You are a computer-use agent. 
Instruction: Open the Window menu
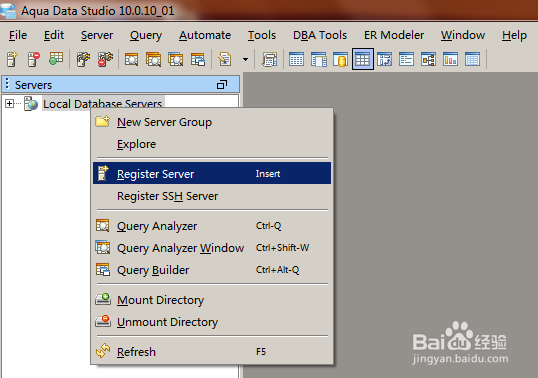[463, 35]
